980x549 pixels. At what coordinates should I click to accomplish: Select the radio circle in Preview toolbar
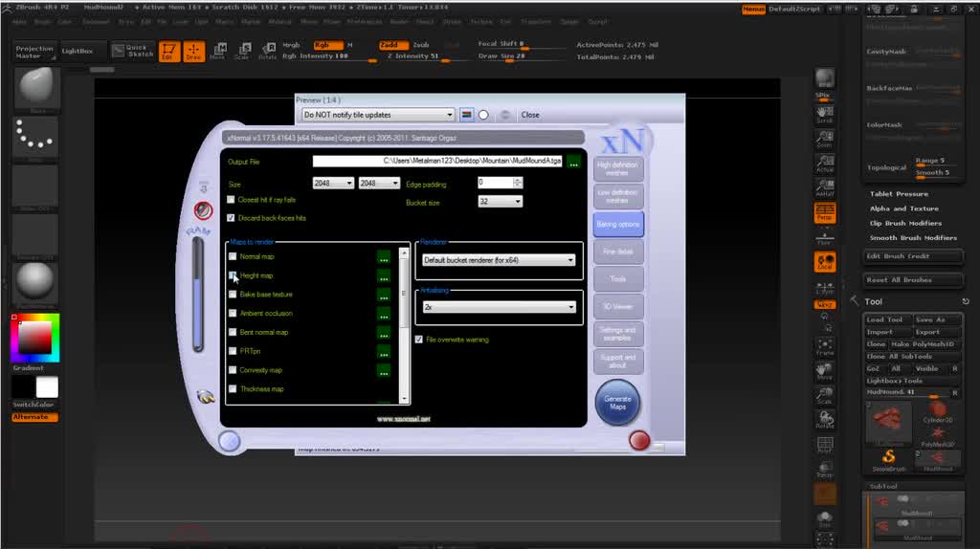(x=483, y=115)
